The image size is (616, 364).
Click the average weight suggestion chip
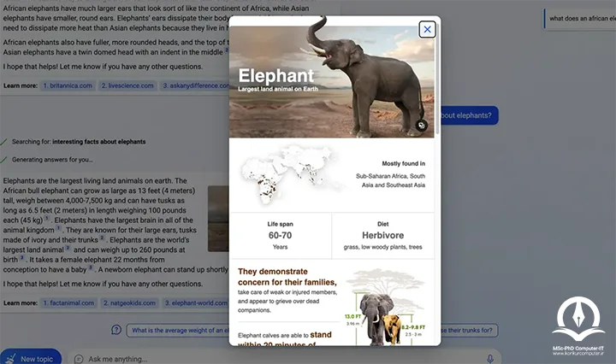click(x=178, y=331)
